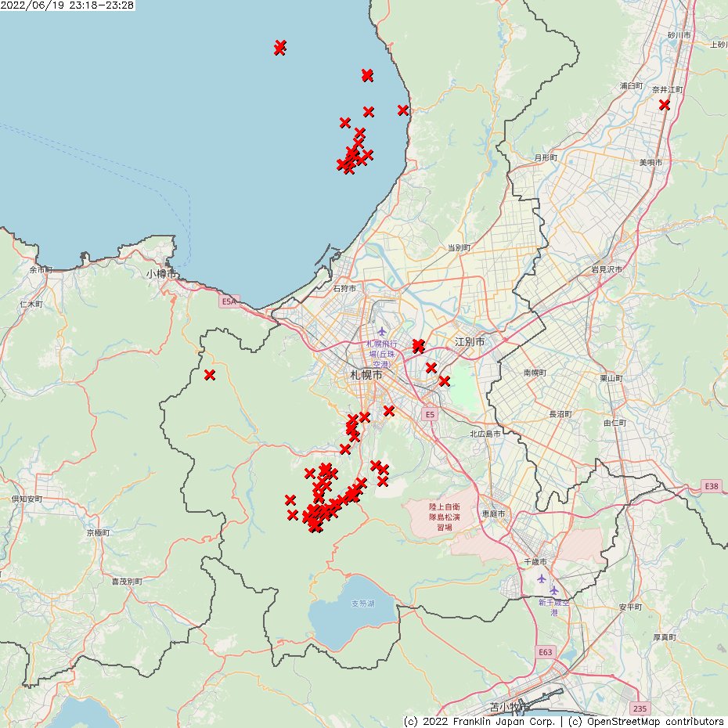Click the 倶知安町 town label
The height and width of the screenshot is (728, 728).
(27, 499)
